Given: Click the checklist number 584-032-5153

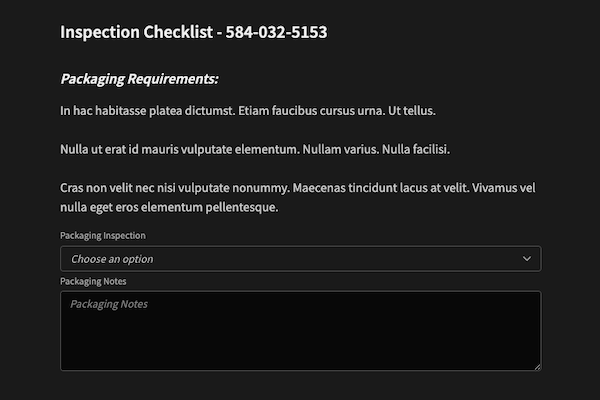Looking at the screenshot, I should (276, 32).
